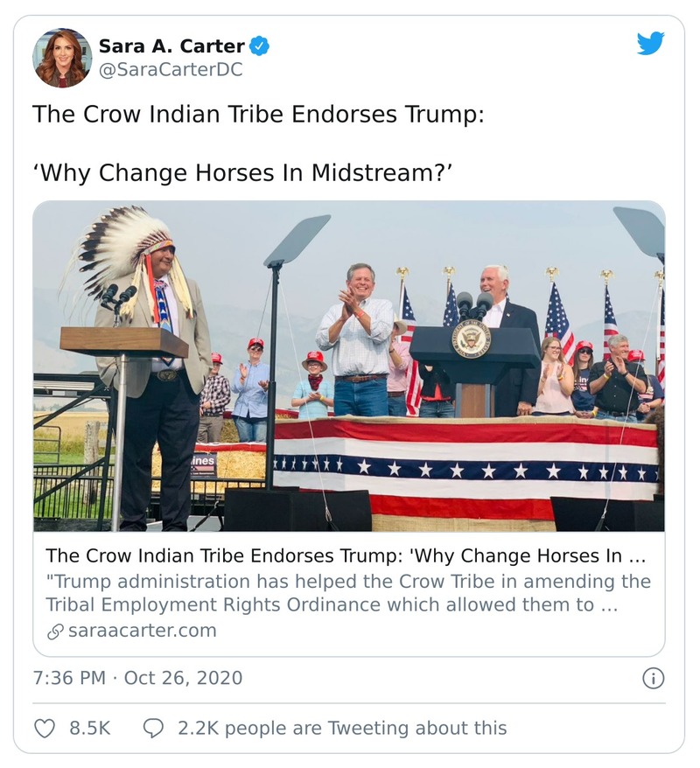Click the 8.5K likes count
This screenshot has height=768, width=700.
[90, 728]
